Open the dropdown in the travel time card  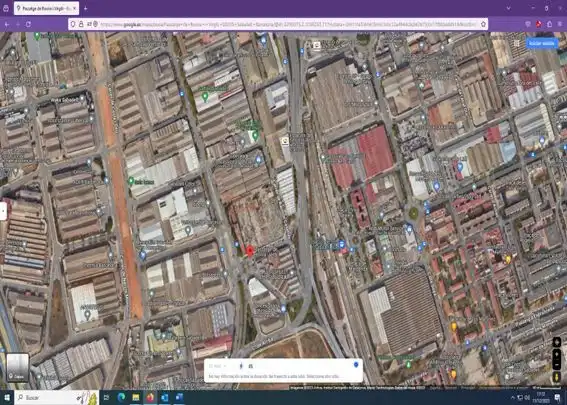pos(218,366)
